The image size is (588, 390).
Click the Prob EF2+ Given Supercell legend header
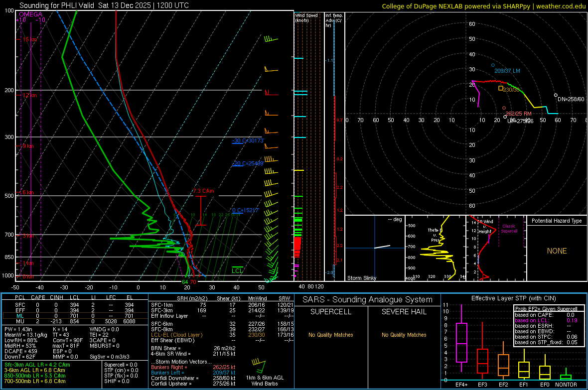click(x=546, y=309)
